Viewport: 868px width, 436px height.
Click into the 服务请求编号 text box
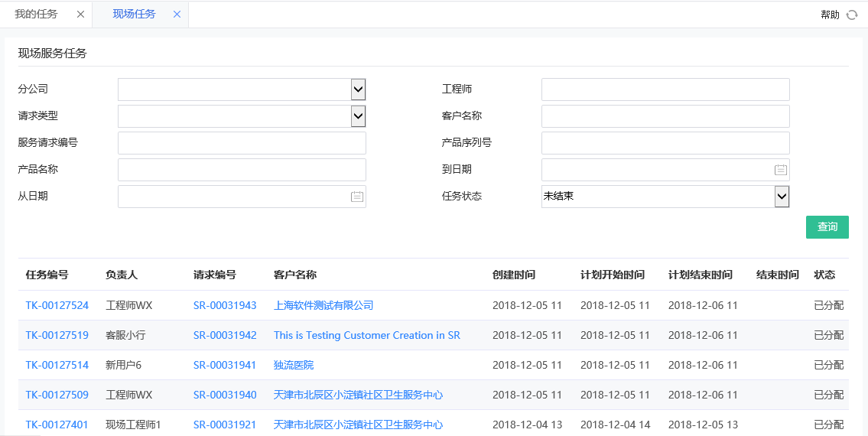(x=242, y=143)
